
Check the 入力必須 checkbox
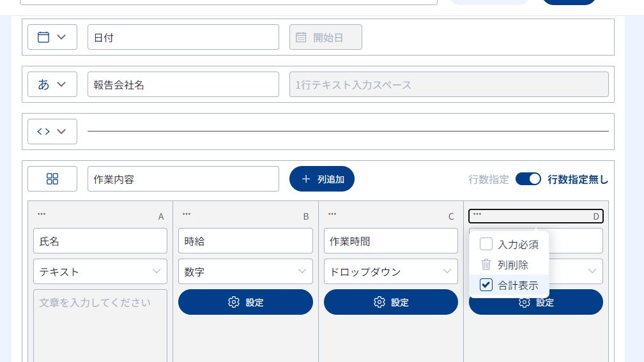(486, 244)
